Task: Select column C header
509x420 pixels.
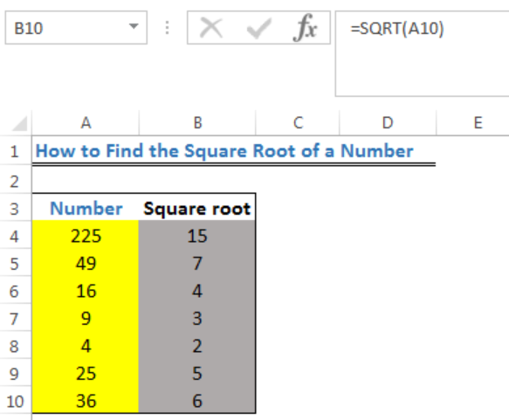Action: coord(298,123)
